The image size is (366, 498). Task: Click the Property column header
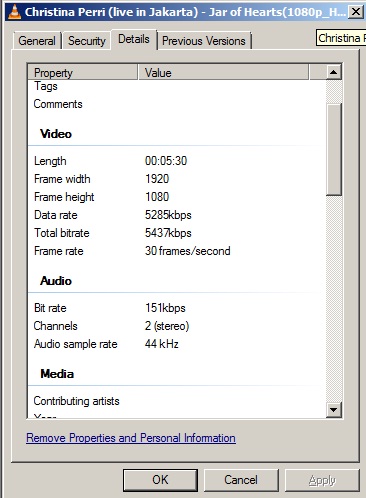pyautogui.click(x=83, y=73)
